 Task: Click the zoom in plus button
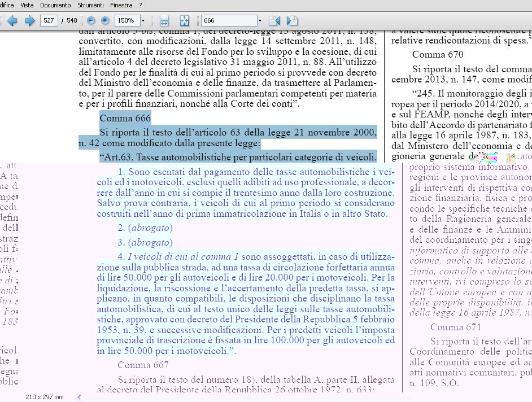105,20
